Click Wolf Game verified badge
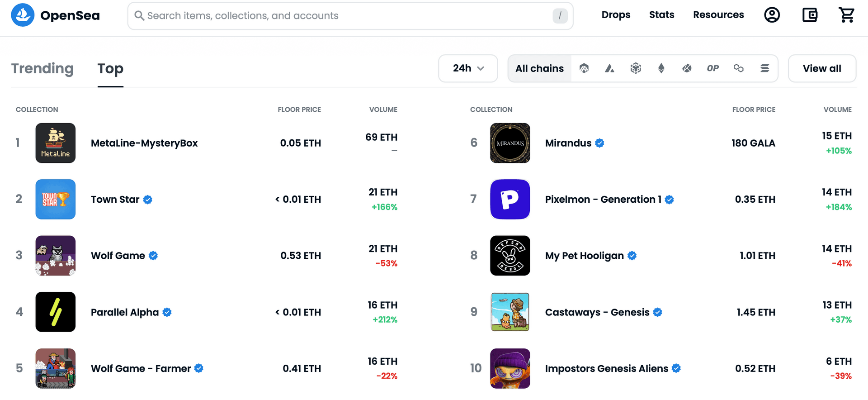Viewport: 868px width, 400px height. (153, 256)
